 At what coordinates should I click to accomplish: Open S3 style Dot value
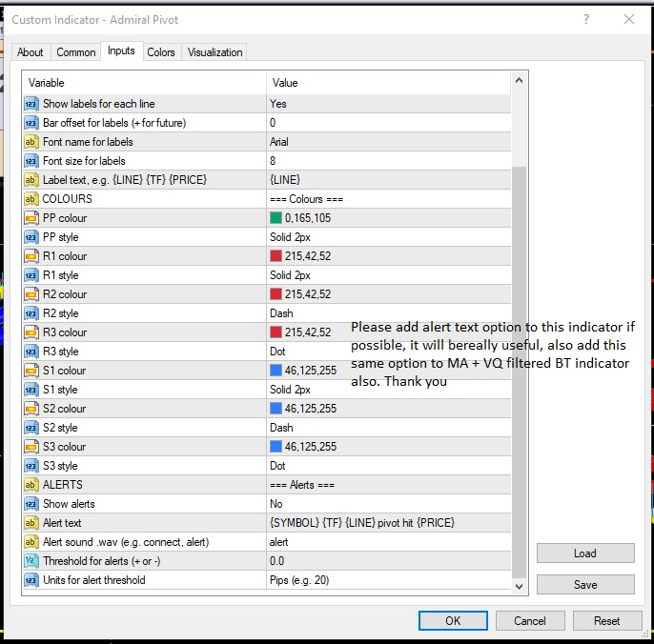[388, 466]
